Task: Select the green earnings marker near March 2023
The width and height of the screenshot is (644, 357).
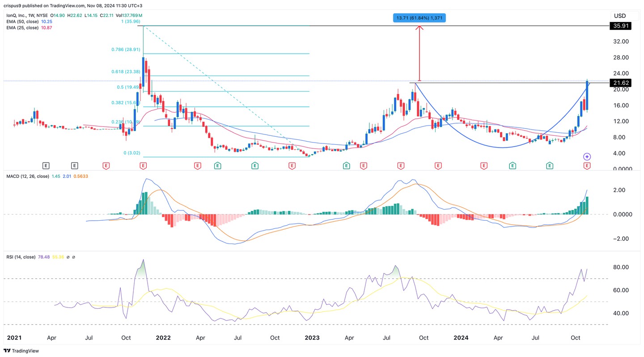Action: click(347, 166)
